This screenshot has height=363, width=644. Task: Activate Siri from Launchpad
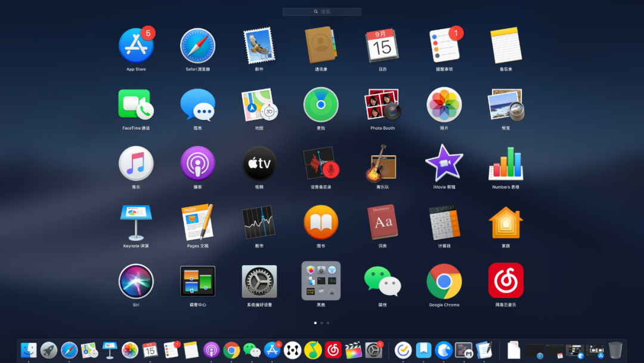136,281
